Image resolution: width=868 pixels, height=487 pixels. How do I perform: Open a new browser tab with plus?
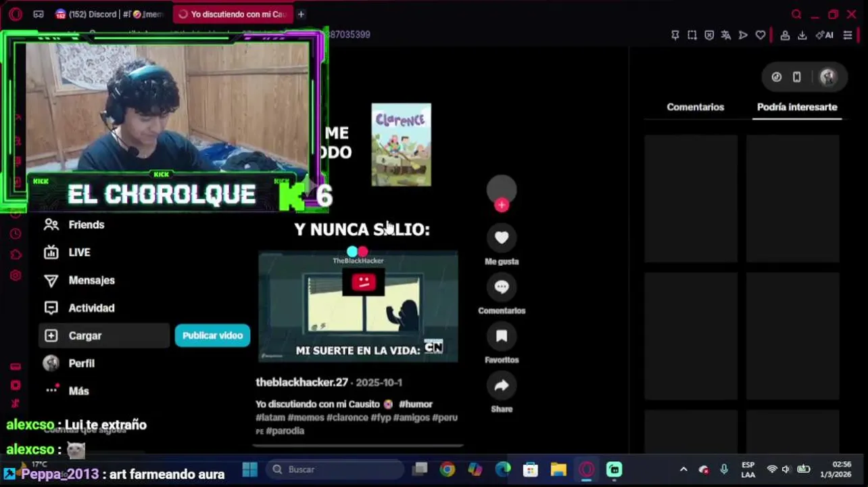pos(301,14)
